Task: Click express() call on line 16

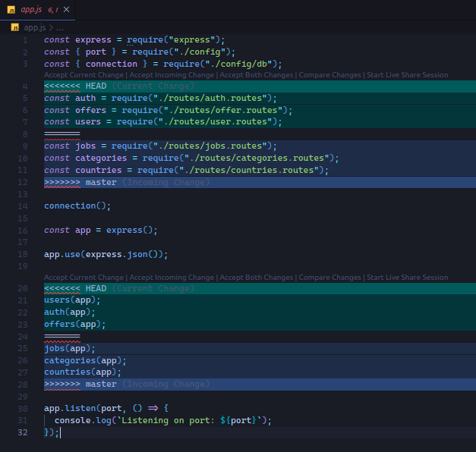Action: point(131,231)
